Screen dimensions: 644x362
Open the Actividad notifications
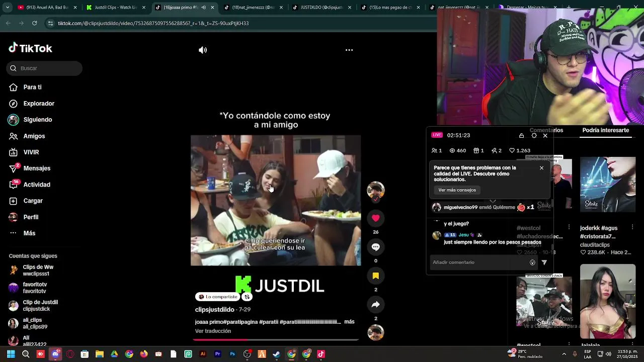36,185
